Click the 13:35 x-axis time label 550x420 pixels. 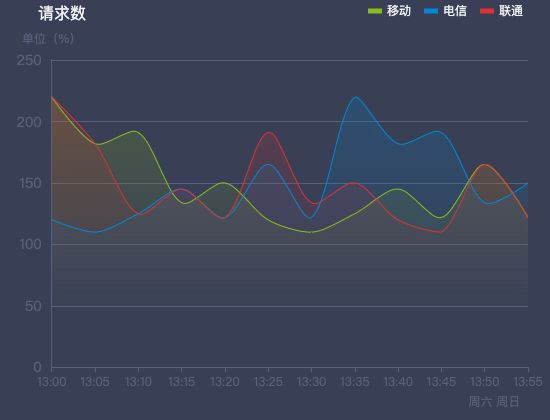coord(355,381)
